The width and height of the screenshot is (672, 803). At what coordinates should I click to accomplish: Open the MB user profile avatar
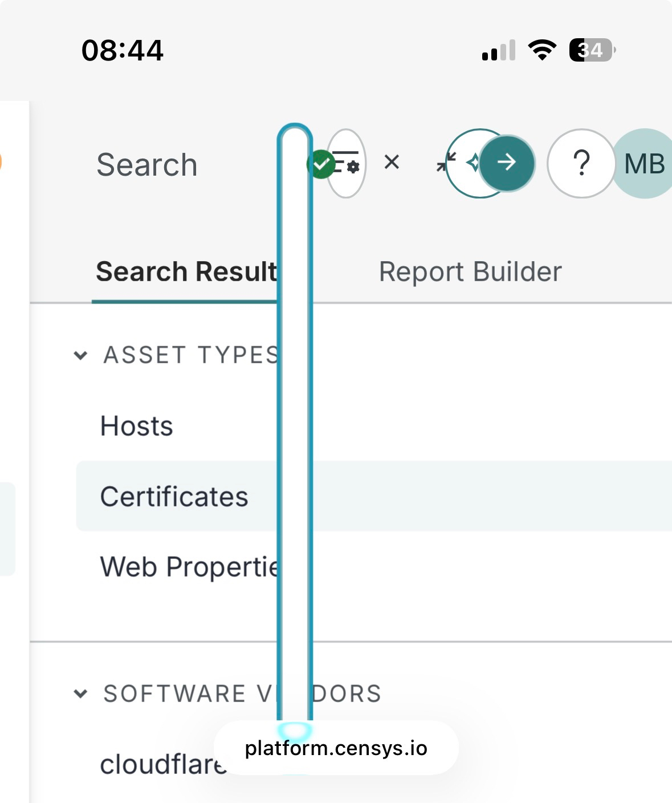point(644,164)
